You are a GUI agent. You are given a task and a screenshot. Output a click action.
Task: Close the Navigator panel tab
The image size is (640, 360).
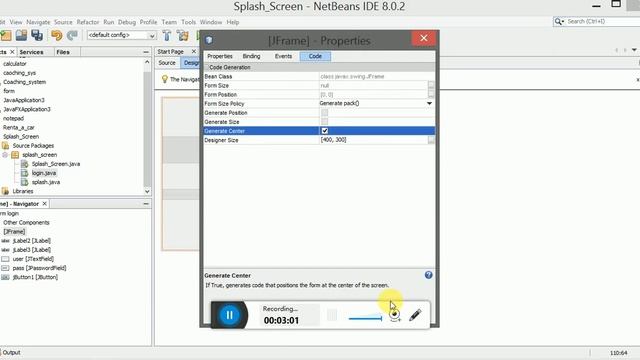point(44,204)
